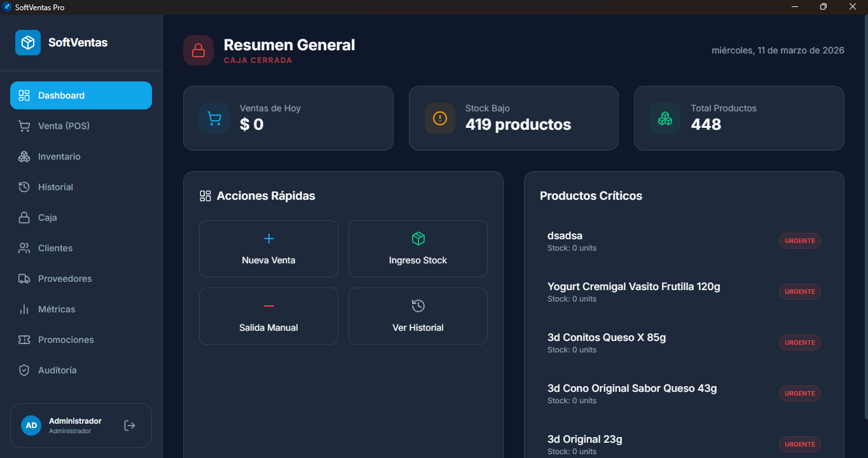Click the Historial clock icon
Viewport: 868px width, 458px height.
(x=24, y=186)
